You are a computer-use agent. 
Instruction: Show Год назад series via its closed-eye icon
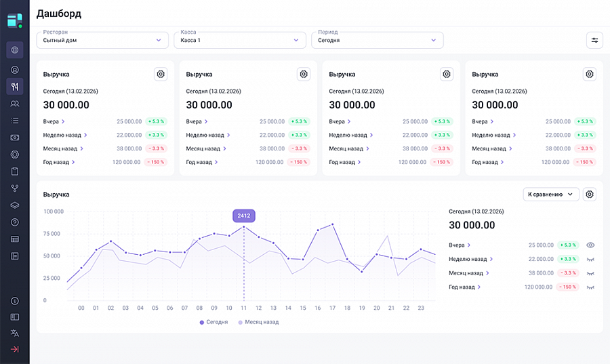coord(590,287)
